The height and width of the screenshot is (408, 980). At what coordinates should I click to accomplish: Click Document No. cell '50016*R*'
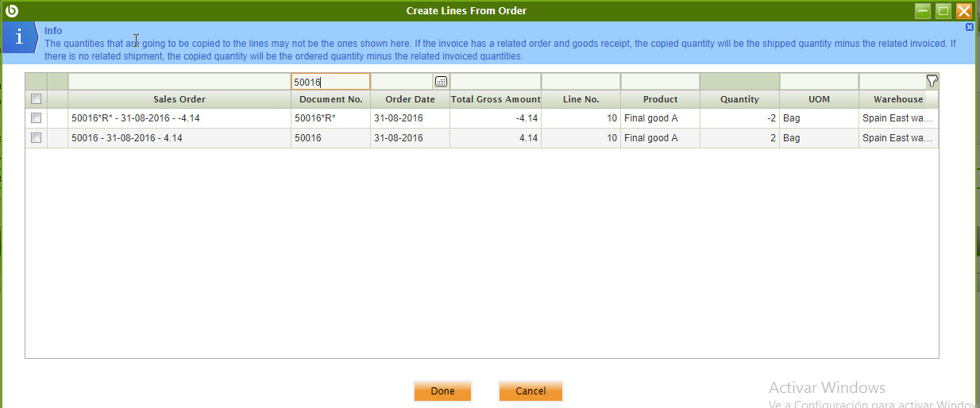point(330,117)
